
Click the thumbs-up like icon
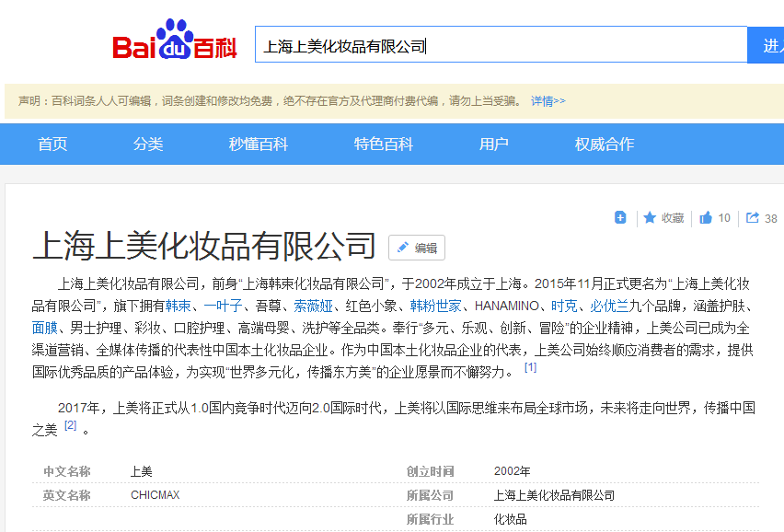coord(706,217)
